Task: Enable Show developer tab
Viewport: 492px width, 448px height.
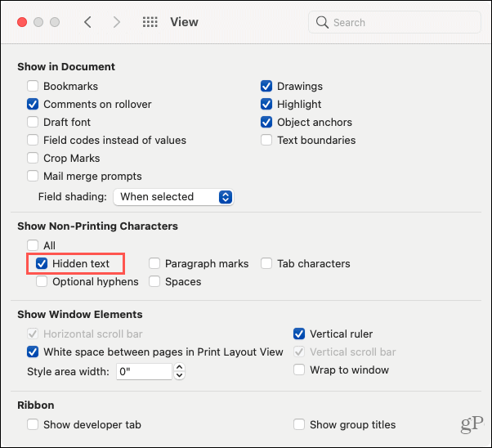Action: point(33,424)
